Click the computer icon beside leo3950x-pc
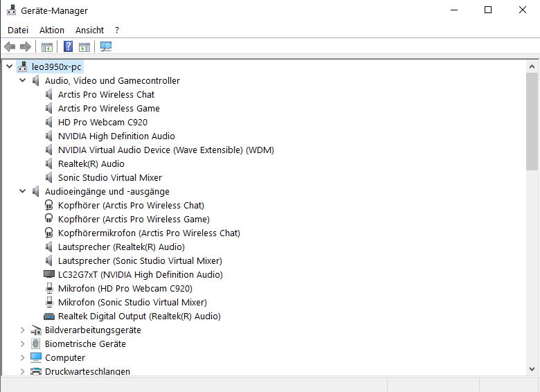The image size is (540, 392). click(x=23, y=66)
